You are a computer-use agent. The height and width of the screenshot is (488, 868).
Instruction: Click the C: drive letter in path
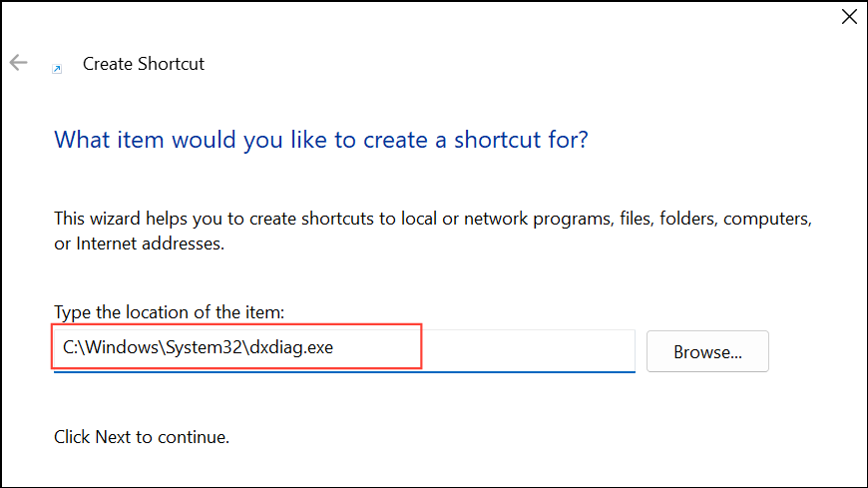click(x=70, y=347)
